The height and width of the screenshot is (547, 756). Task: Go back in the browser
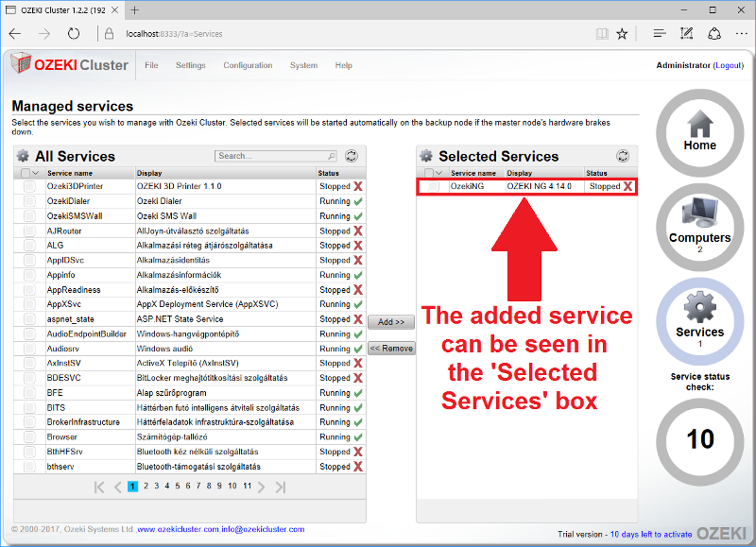click(x=15, y=34)
